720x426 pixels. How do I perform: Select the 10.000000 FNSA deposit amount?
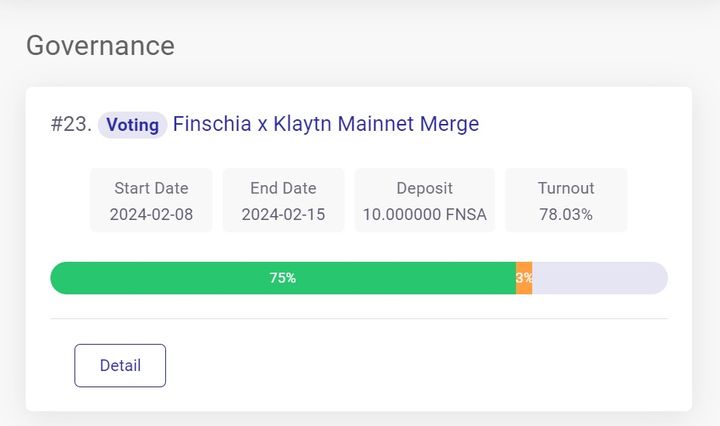[x=424, y=214]
